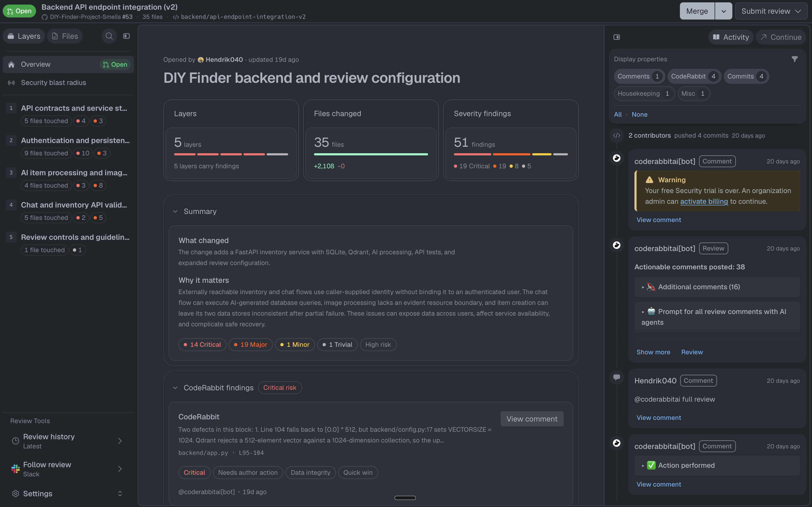Image resolution: width=812 pixels, height=507 pixels.
Task: Toggle the 1 Trivial severity chip
Action: (337, 345)
